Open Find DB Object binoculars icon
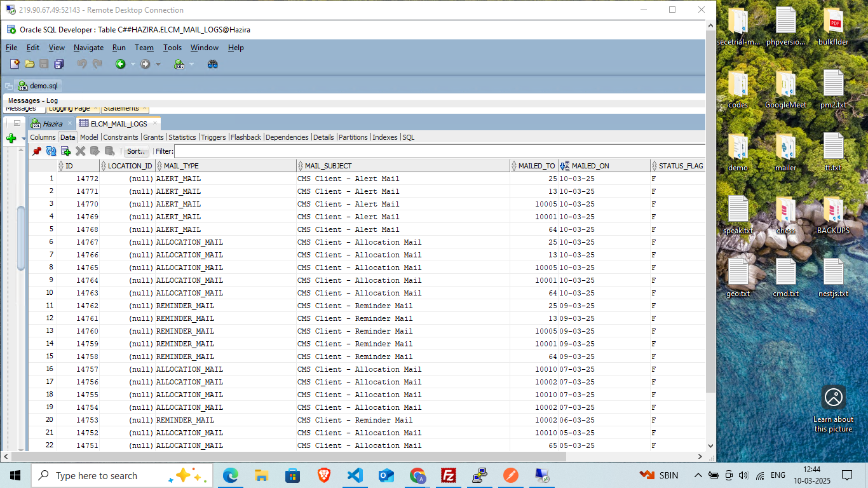This screenshot has height=488, width=868. coord(213,64)
